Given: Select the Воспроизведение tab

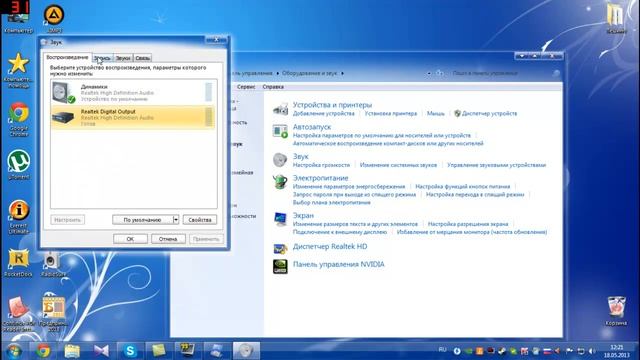Looking at the screenshot, I should [x=67, y=57].
